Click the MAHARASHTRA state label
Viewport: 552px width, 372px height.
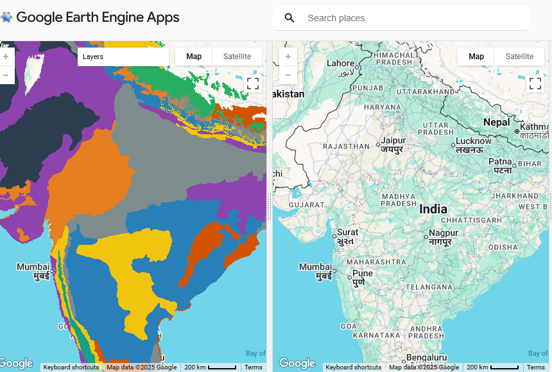click(376, 262)
